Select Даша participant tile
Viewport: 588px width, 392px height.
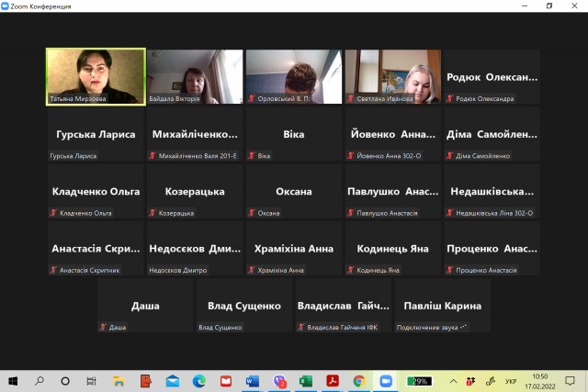(x=145, y=306)
